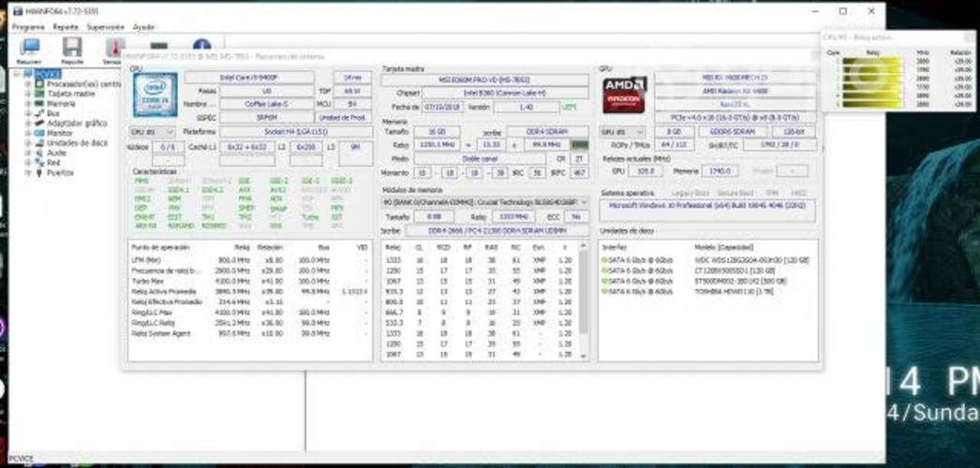Click the Coffee Lake-S code name field
This screenshot has height=468, width=980.
tap(266, 104)
